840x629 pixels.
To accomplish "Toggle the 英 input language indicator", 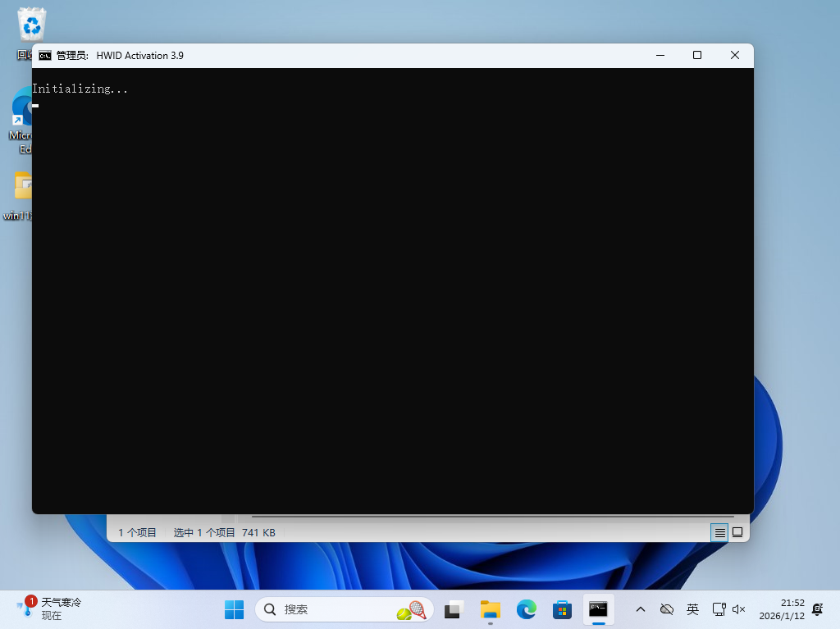I will coord(693,609).
